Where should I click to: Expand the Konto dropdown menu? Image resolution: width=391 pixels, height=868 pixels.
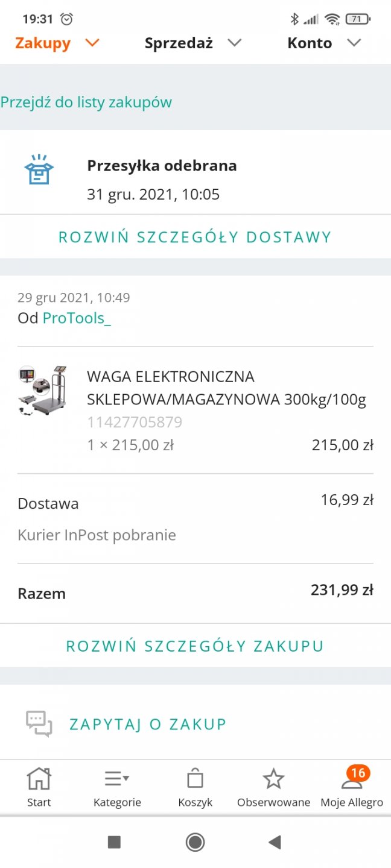(323, 43)
